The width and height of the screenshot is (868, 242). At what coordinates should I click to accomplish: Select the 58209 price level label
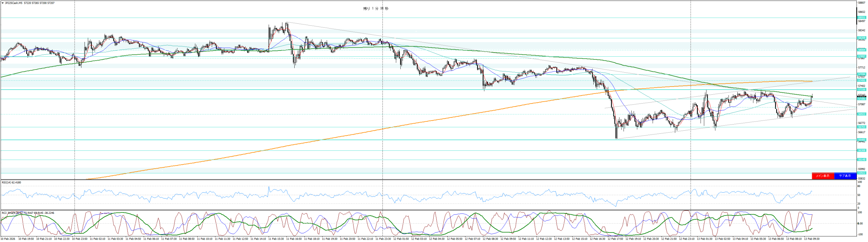(861, 38)
